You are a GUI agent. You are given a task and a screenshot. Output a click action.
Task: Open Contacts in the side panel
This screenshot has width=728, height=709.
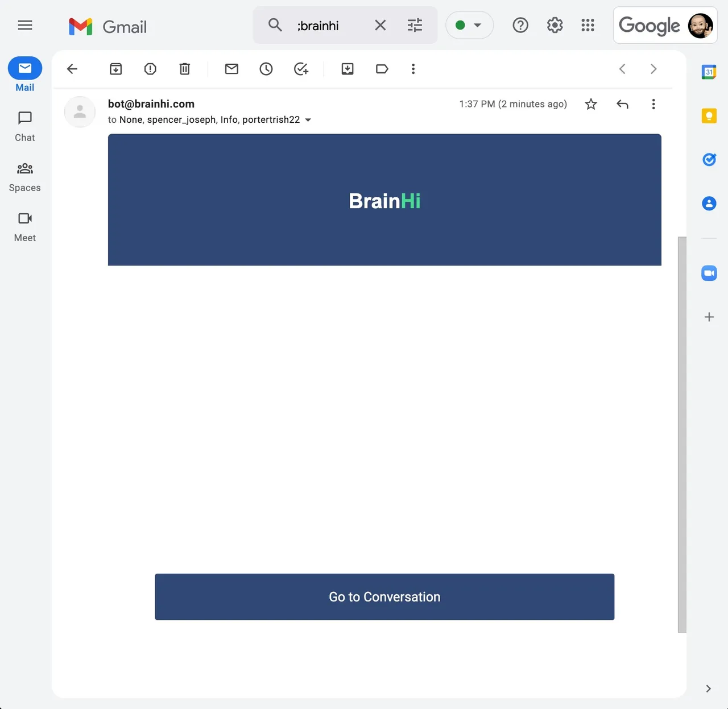point(709,204)
